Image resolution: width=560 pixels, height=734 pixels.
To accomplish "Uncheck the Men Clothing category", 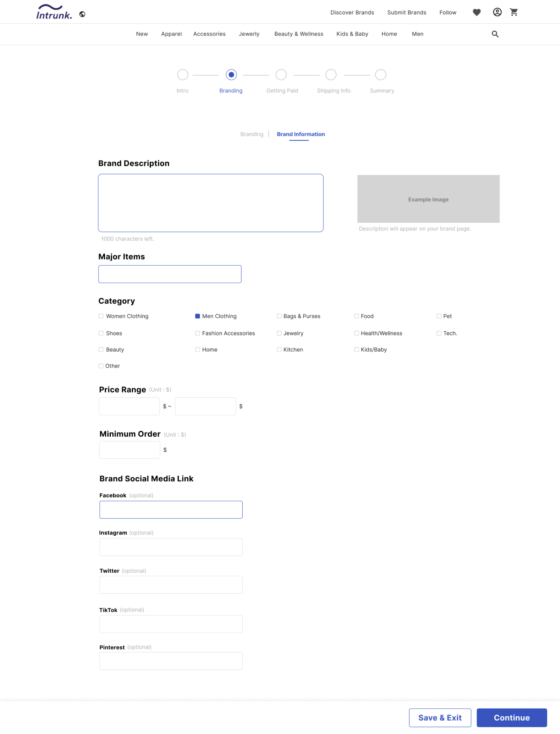I will (x=197, y=316).
